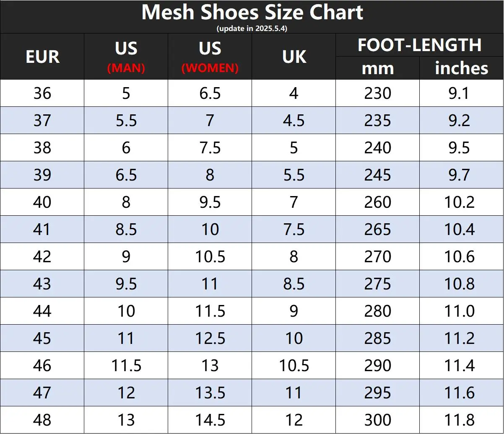
Task: Click the Mesh Shoes Size Chart title
Action: [252, 13]
